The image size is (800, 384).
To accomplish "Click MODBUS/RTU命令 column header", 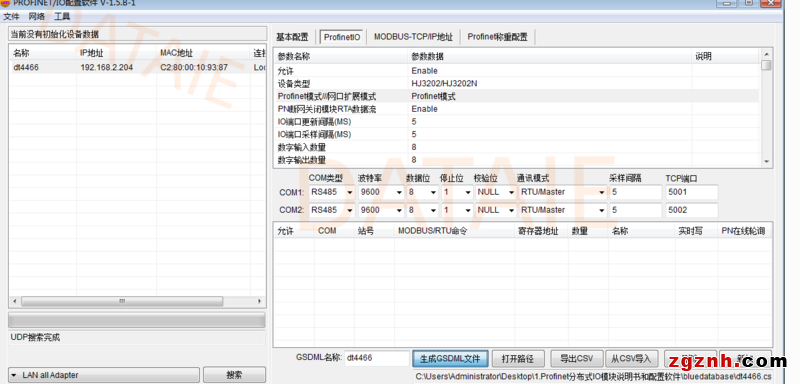I will pos(454,231).
